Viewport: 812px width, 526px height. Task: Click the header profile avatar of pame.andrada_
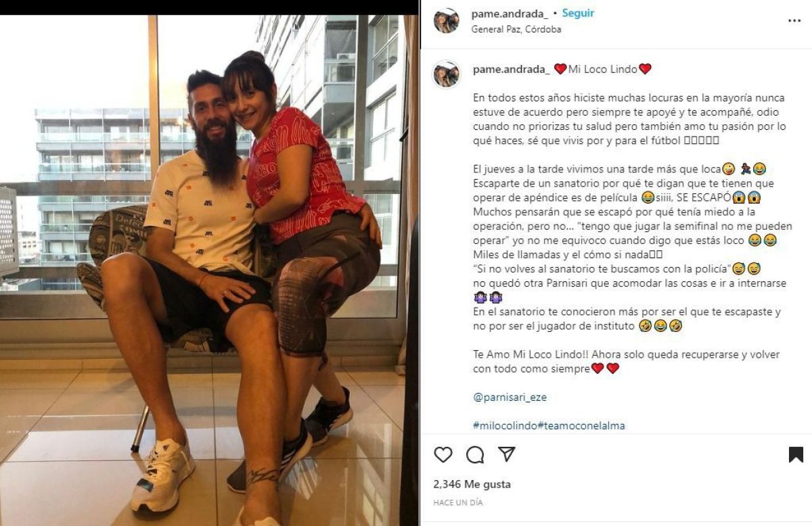(446, 20)
